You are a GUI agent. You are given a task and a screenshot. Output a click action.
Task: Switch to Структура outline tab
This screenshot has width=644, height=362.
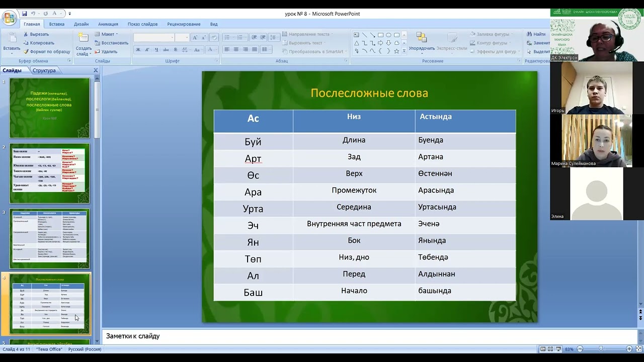click(x=44, y=70)
